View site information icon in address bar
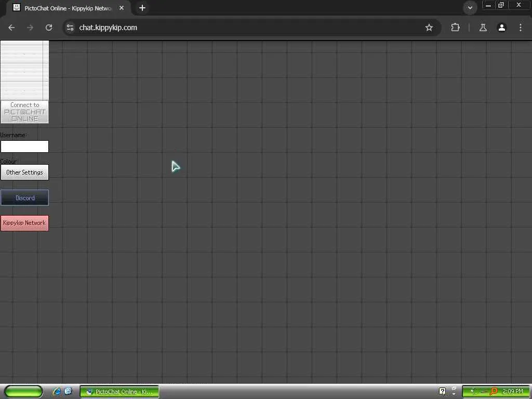The image size is (532, 399). click(x=70, y=28)
